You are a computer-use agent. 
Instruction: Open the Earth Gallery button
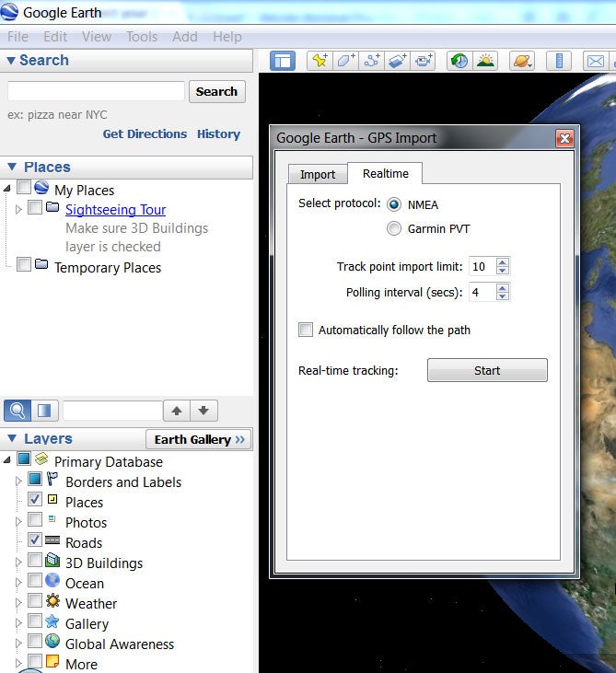[199, 439]
